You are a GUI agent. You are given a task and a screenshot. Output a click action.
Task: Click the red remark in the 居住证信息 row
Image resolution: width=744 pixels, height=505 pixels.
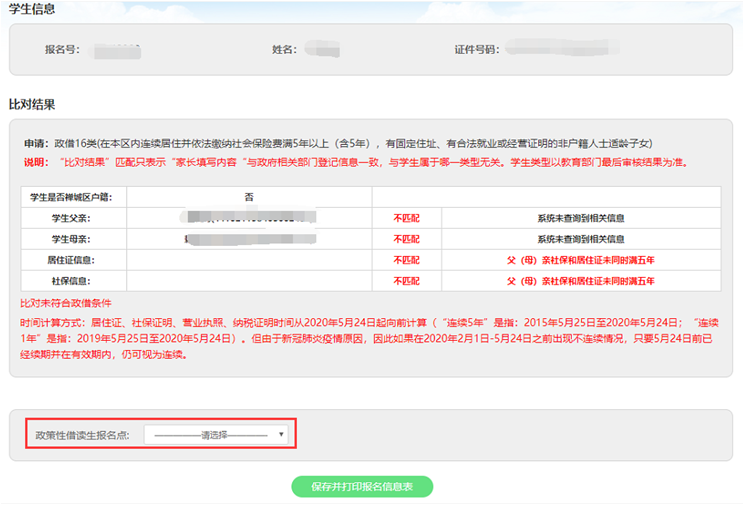pyautogui.click(x=581, y=260)
